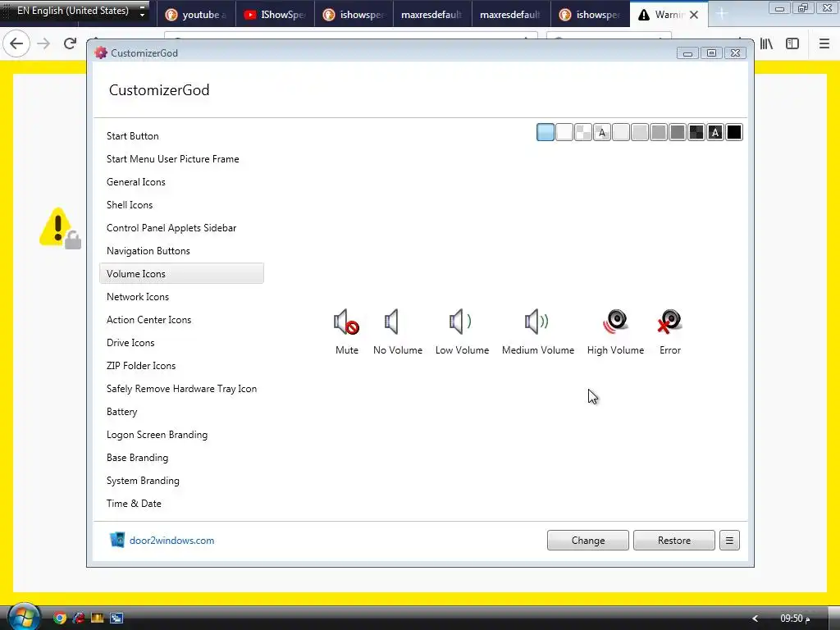The width and height of the screenshot is (840, 630).
Task: Open the Windows Start orb
Action: coord(24,617)
